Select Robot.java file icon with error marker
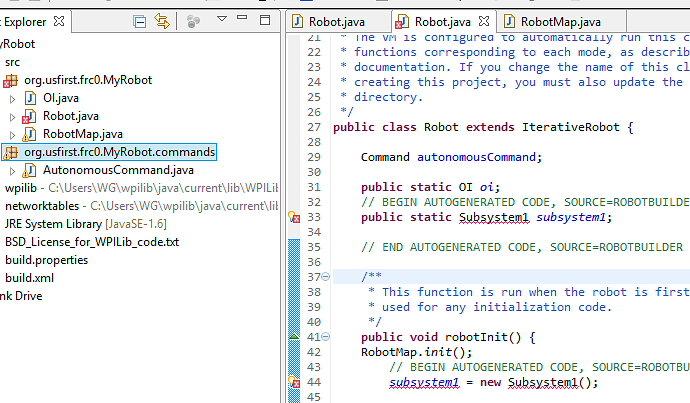The width and height of the screenshot is (690, 403). [29, 116]
